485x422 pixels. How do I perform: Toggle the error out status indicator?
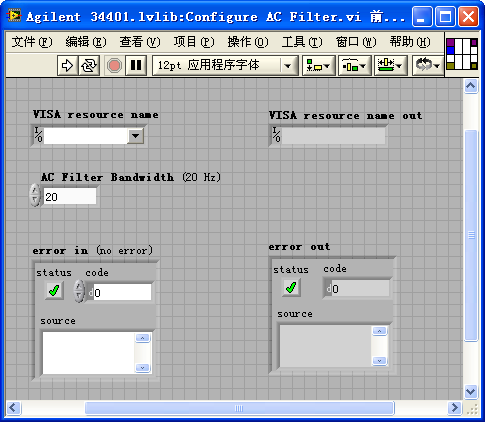291,287
